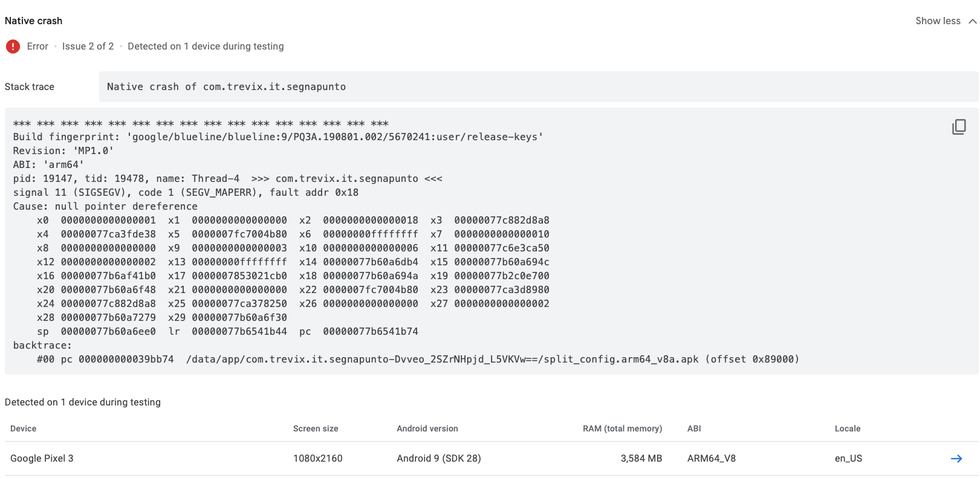The image size is (980, 481).
Task: Click the Issue 2 of 2 label
Action: coord(88,47)
